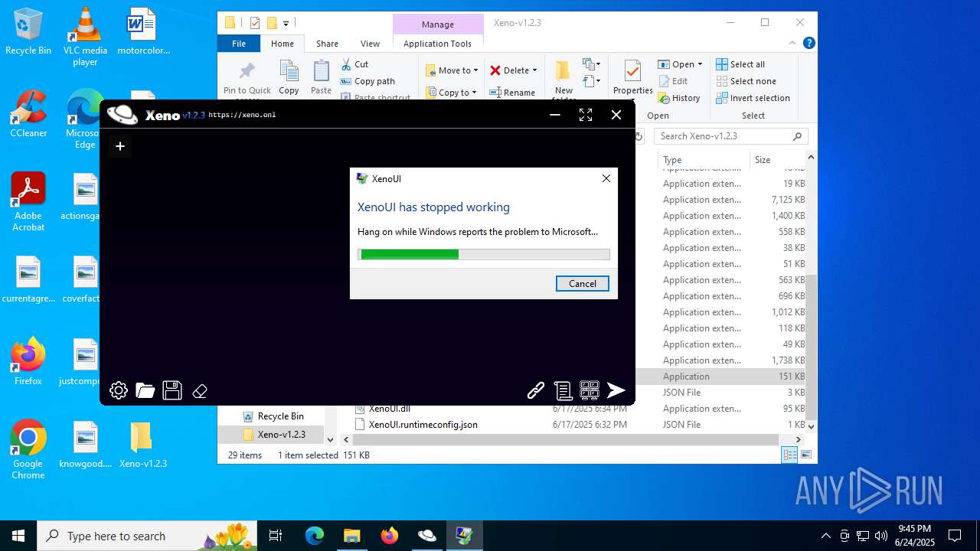Cancel the XenoUI error report

pos(583,283)
